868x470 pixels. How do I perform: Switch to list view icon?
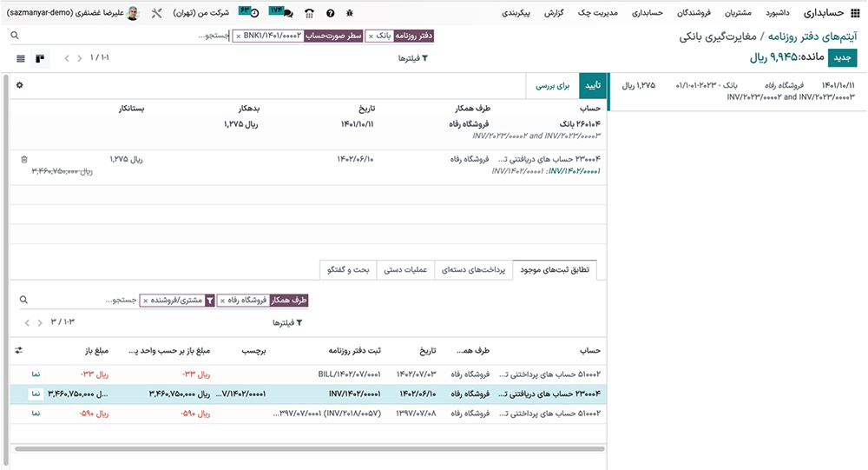point(21,58)
